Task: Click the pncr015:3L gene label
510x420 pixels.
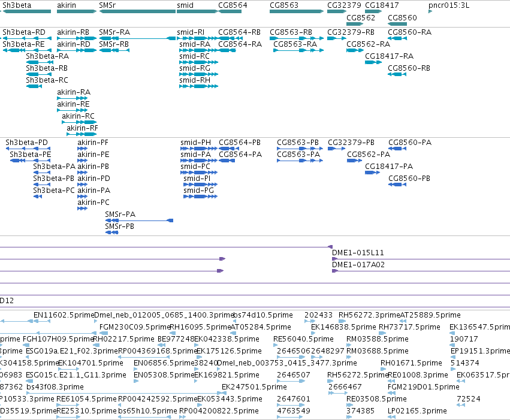Action: coord(449,5)
